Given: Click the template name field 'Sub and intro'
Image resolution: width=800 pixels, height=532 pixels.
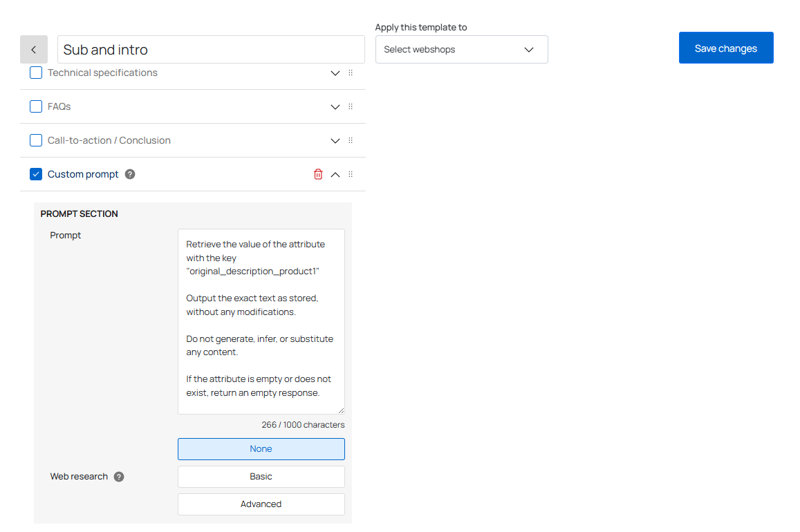Looking at the screenshot, I should click(x=211, y=50).
